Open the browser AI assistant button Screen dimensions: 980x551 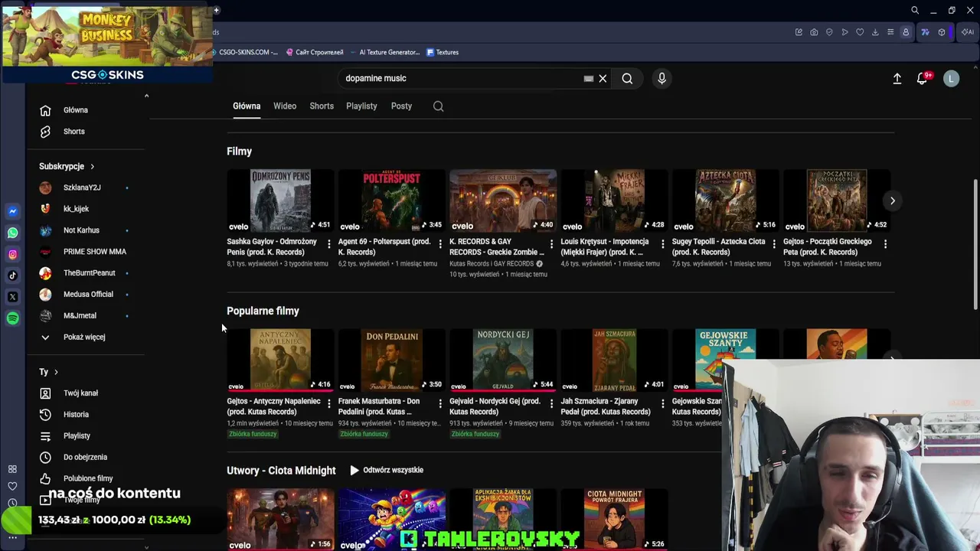click(967, 32)
